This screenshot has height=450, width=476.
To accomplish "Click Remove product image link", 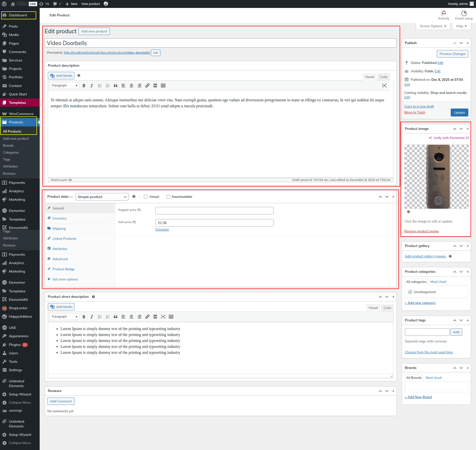I will 421,231.
